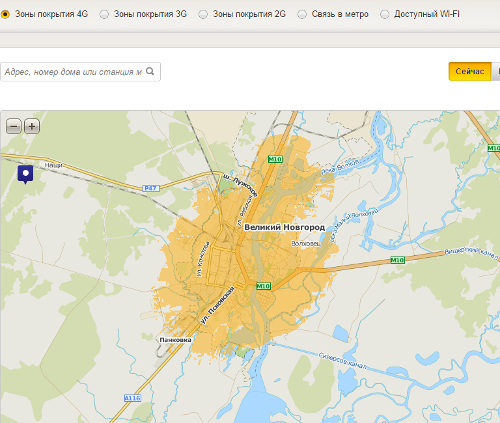Viewport: 500px width, 423px height.
Task: Click the partially visible button beside Сейчас
Action: [x=496, y=71]
